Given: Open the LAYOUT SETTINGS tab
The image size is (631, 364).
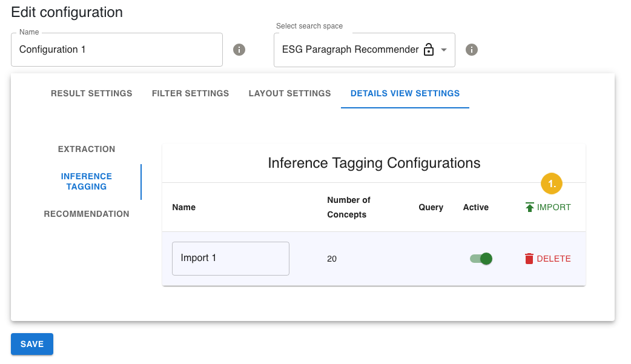Looking at the screenshot, I should click(x=289, y=93).
